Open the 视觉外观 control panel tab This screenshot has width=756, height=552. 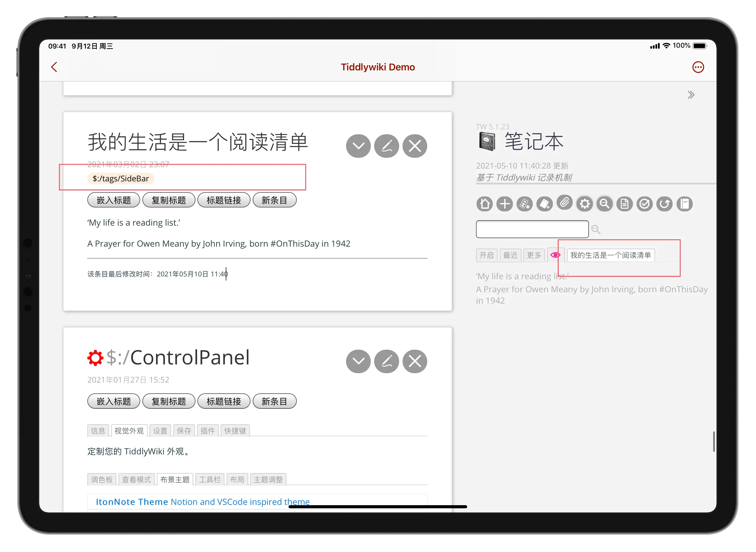(129, 431)
